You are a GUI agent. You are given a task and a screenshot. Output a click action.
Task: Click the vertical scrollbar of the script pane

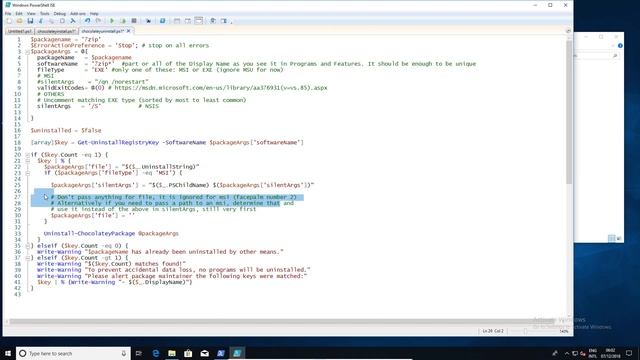coord(569,112)
